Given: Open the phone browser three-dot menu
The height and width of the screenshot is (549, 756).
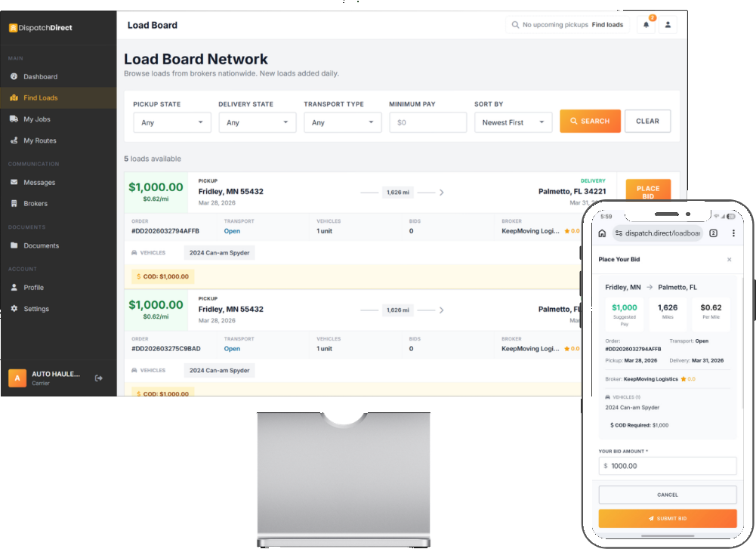Looking at the screenshot, I should (x=733, y=233).
